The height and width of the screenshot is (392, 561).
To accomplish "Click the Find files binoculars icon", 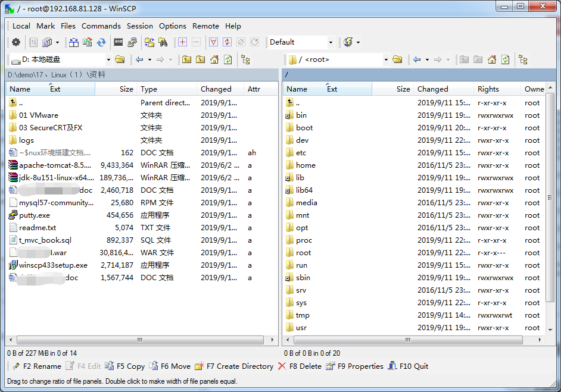I will [163, 42].
